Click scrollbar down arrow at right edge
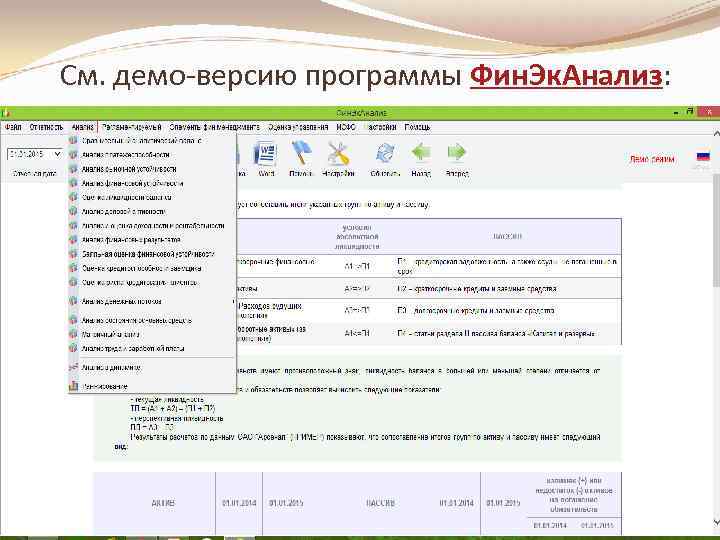The image size is (720, 540). pos(716,522)
